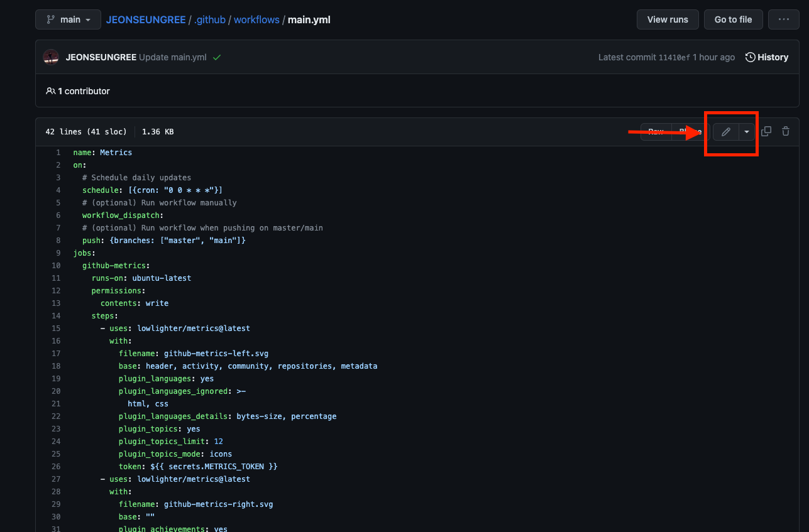Click the 'workflow_dispatch:' line
This screenshot has width=809, height=532.
[x=123, y=215]
